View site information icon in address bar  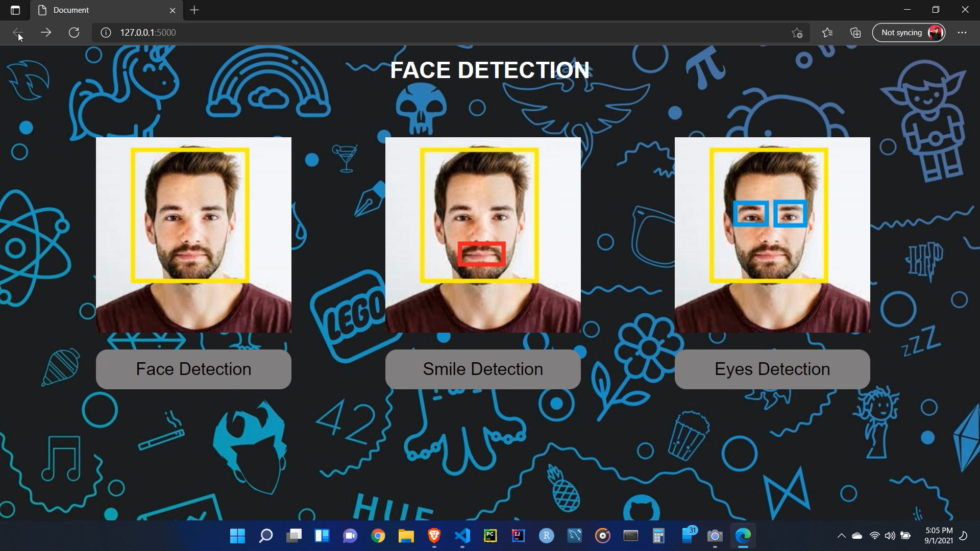coord(106,33)
